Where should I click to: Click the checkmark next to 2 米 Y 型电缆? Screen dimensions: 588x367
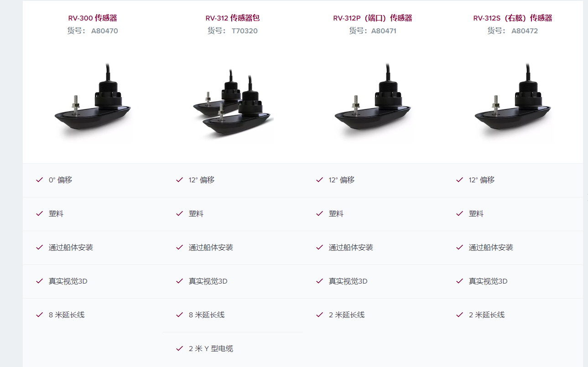click(x=179, y=349)
